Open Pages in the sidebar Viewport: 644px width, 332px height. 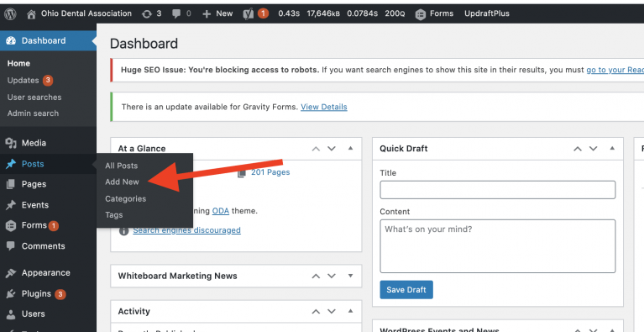34,184
